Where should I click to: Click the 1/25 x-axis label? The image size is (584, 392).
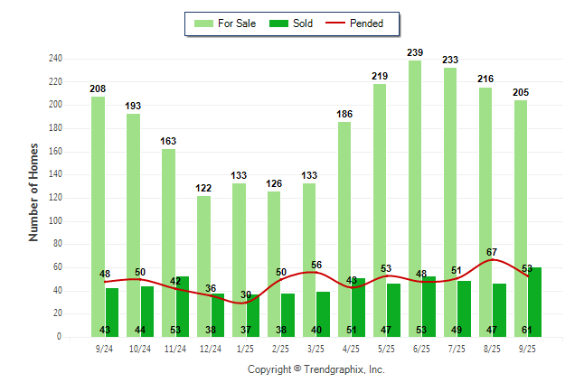(x=245, y=346)
